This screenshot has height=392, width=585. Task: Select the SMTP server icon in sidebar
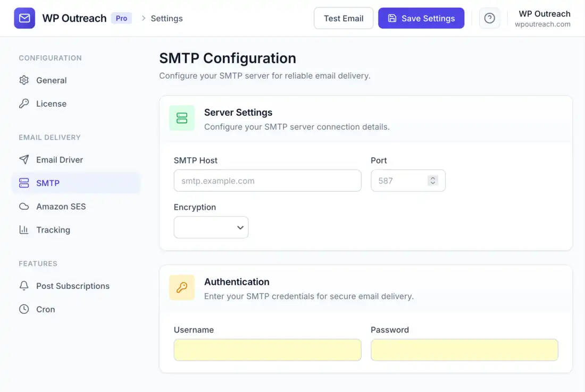pos(23,183)
